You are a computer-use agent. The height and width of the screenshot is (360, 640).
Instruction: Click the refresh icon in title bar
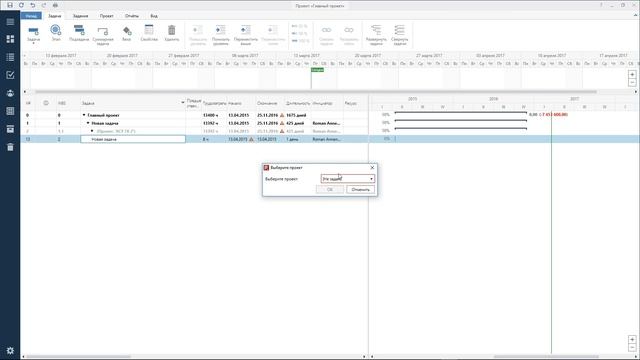click(x=21, y=5)
